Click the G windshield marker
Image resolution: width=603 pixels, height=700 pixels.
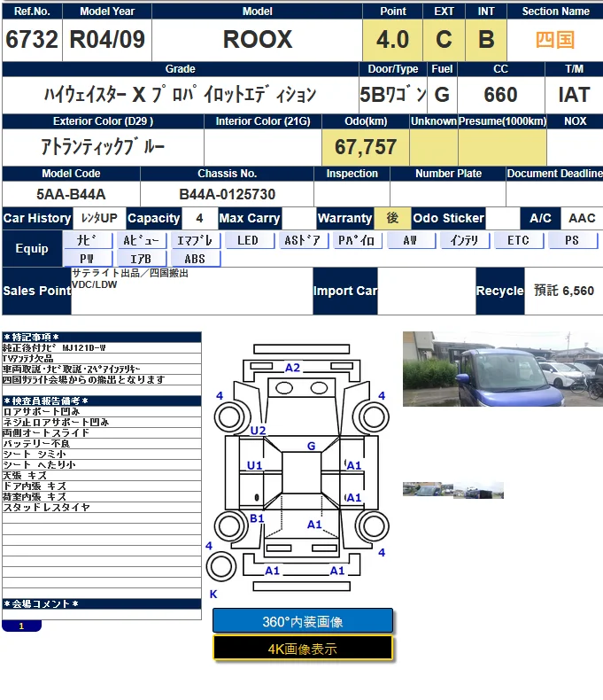311,447
